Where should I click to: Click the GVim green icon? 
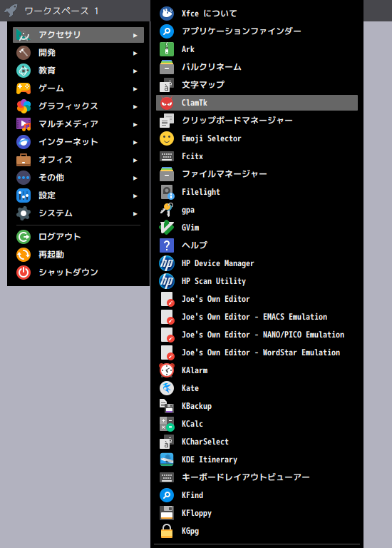pos(167,228)
